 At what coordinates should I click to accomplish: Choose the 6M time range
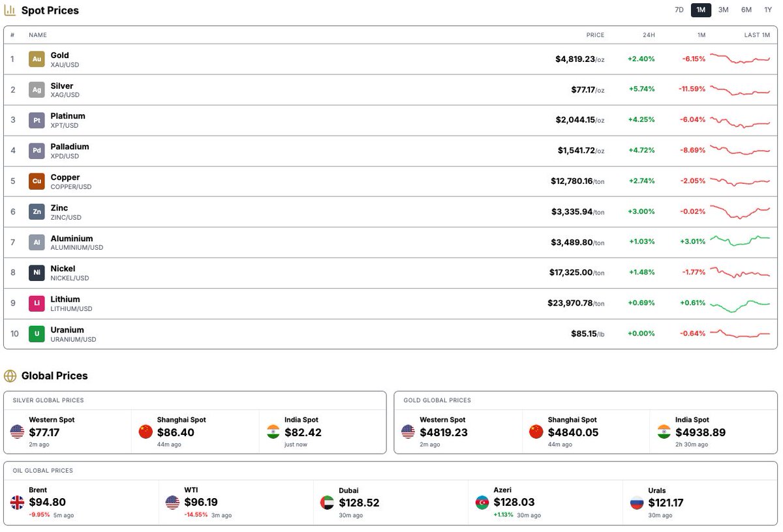point(746,10)
